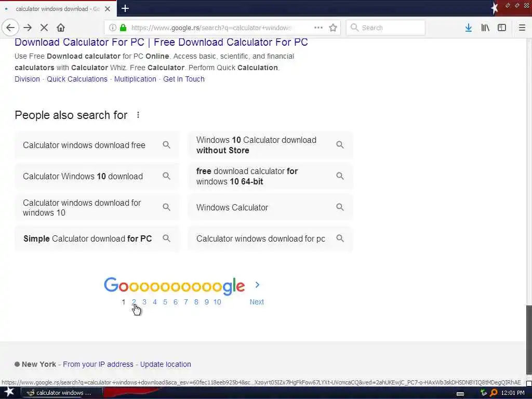The image size is (532, 399).
Task: Click the green padlock security icon
Action: (123, 28)
